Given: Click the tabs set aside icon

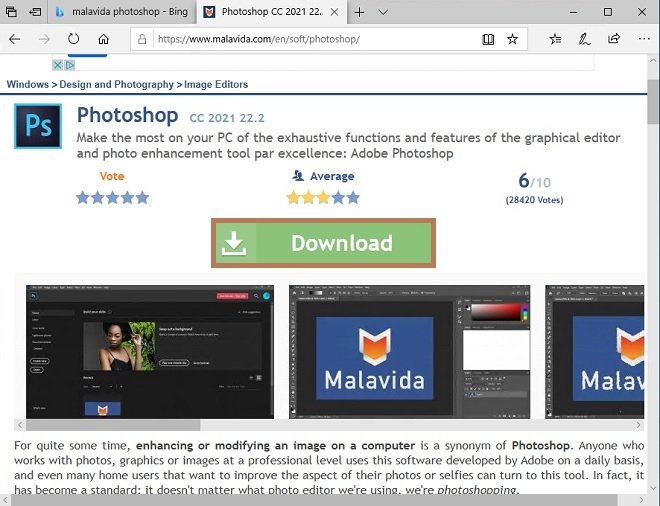Looking at the screenshot, I should (11, 12).
